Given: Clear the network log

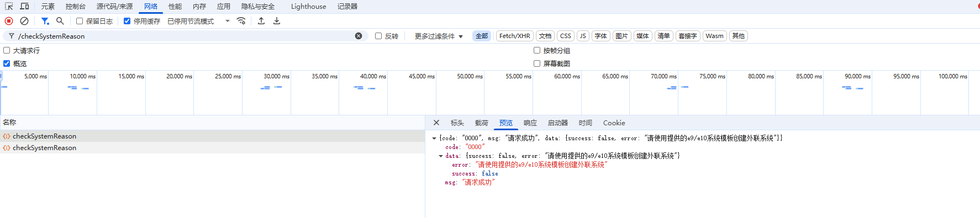Looking at the screenshot, I should [24, 21].
